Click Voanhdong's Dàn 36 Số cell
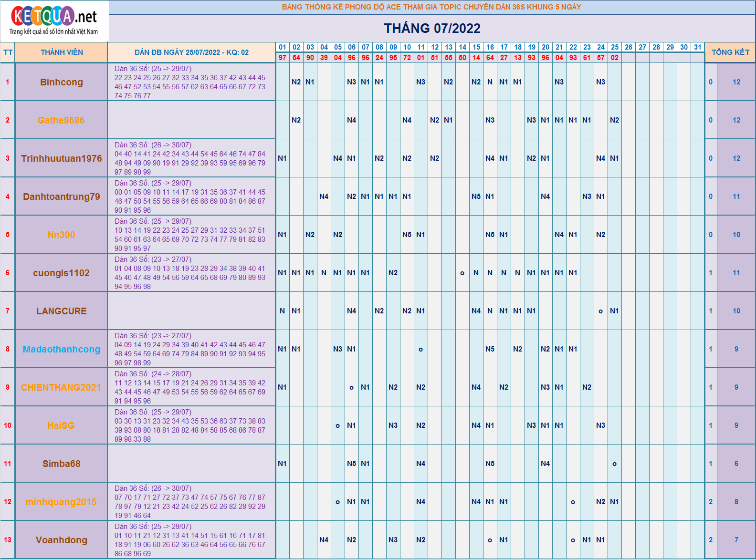The image size is (756, 559). [191, 540]
